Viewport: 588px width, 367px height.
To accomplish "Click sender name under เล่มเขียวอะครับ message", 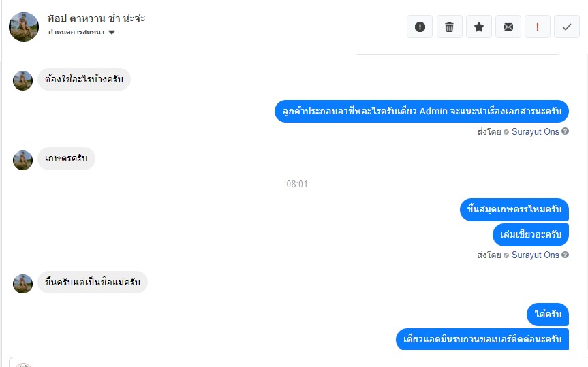I will 535,255.
